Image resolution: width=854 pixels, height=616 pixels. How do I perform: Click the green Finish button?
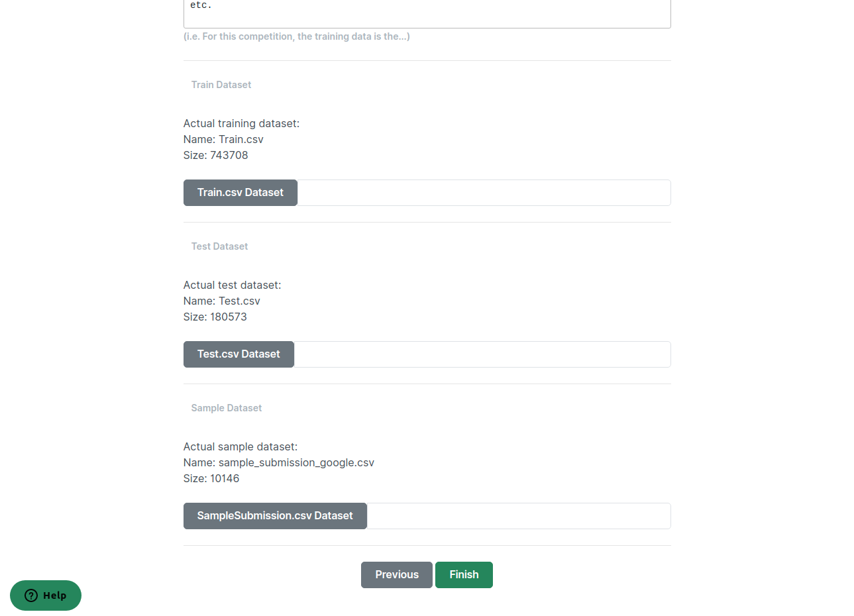point(464,575)
